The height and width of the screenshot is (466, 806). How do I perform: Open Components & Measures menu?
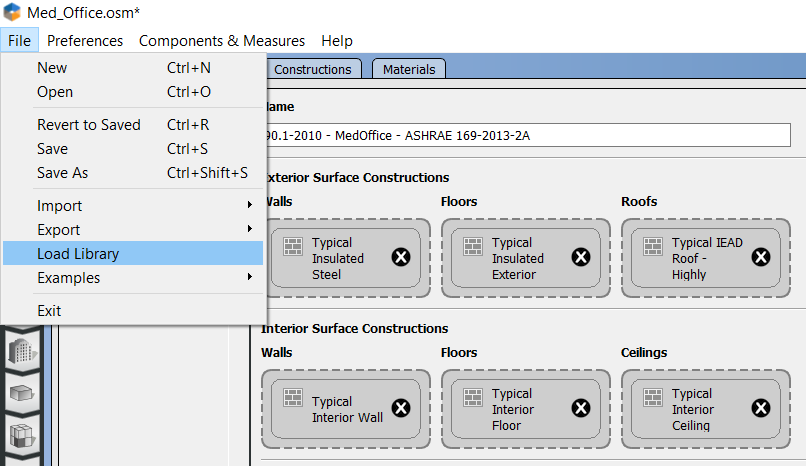point(222,41)
